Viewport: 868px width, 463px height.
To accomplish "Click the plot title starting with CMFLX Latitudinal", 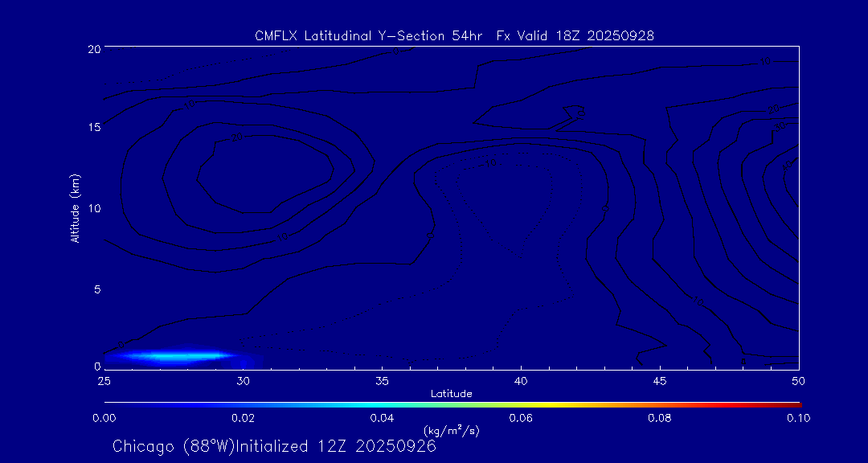I will pos(453,35).
